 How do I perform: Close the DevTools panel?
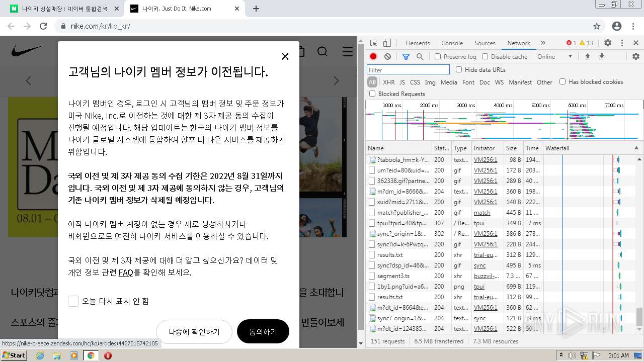(x=636, y=43)
